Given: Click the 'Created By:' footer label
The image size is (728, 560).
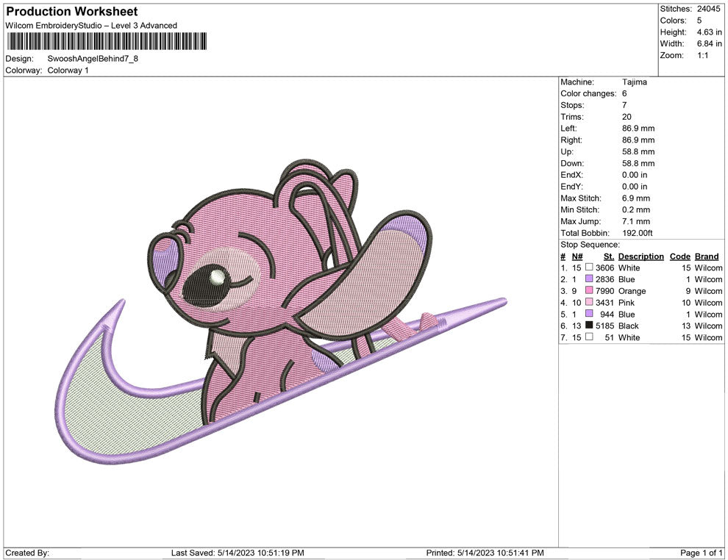Looking at the screenshot, I should coord(27,553).
